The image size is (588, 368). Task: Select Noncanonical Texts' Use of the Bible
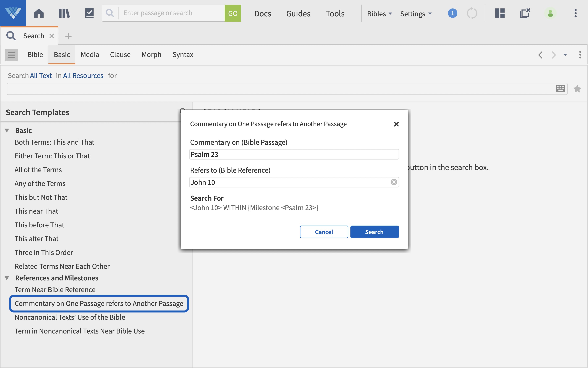[x=70, y=317]
